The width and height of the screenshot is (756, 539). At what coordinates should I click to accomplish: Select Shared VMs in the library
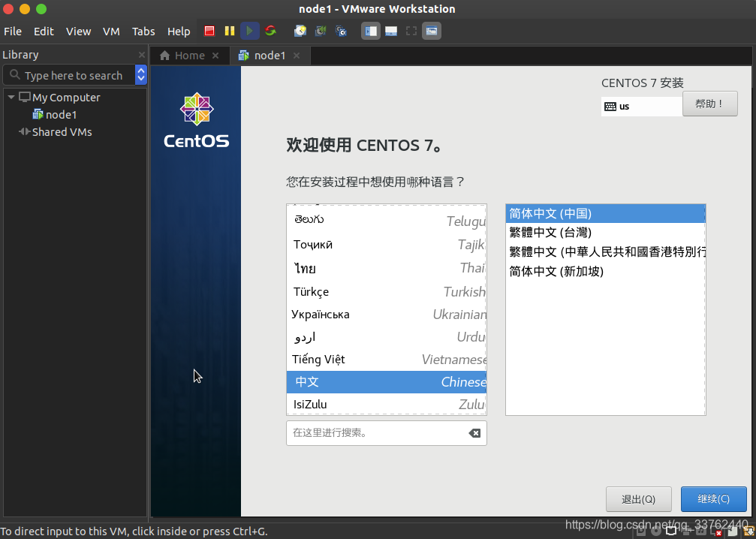[62, 132]
